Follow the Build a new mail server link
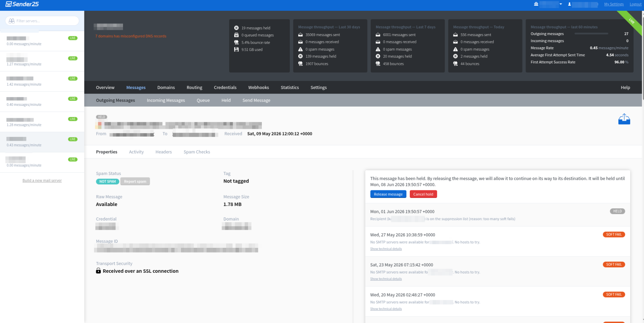The height and width of the screenshot is (323, 644). pyautogui.click(x=42, y=181)
